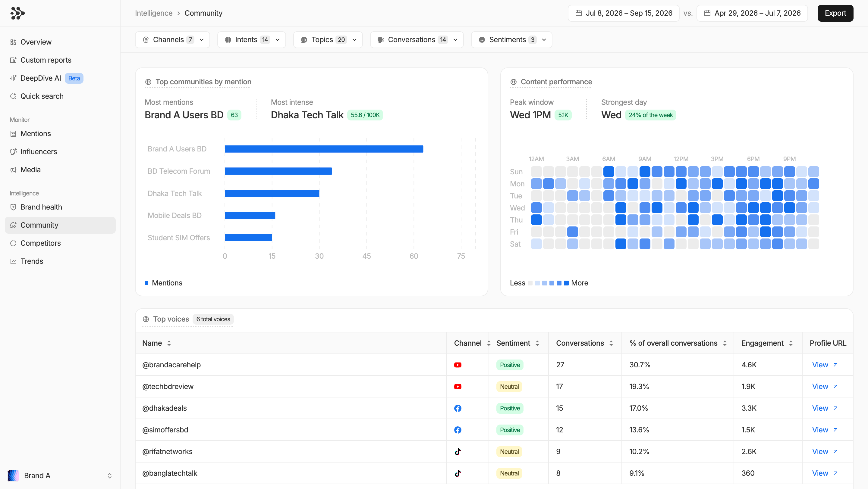Click the Intelligence breadcrumb link
868x489 pixels.
pyautogui.click(x=154, y=13)
